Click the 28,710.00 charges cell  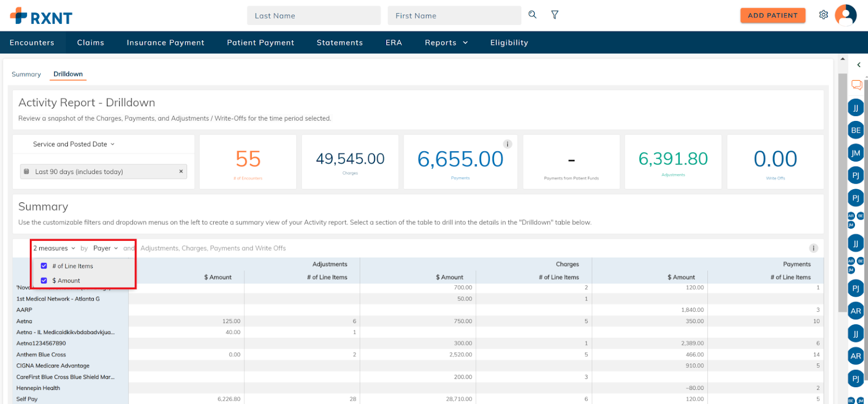point(459,399)
